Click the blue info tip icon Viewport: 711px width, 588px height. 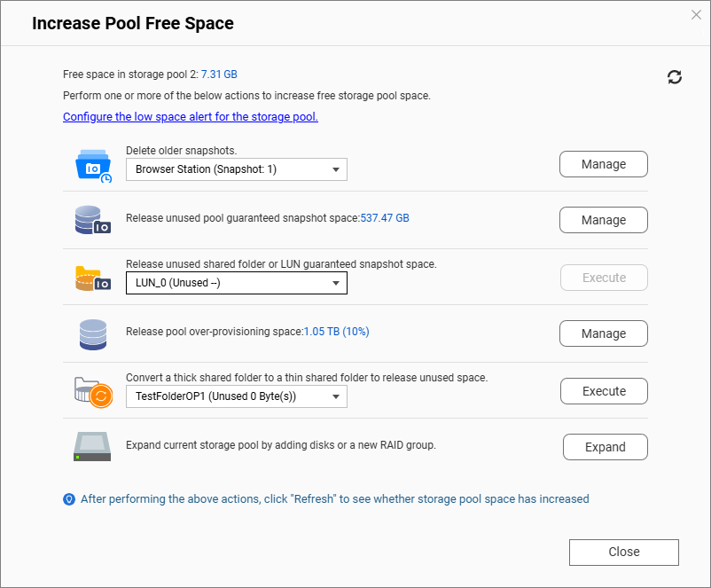(x=69, y=499)
